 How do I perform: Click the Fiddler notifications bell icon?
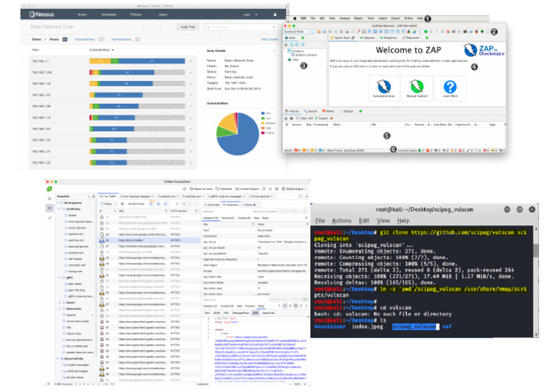coord(270,188)
